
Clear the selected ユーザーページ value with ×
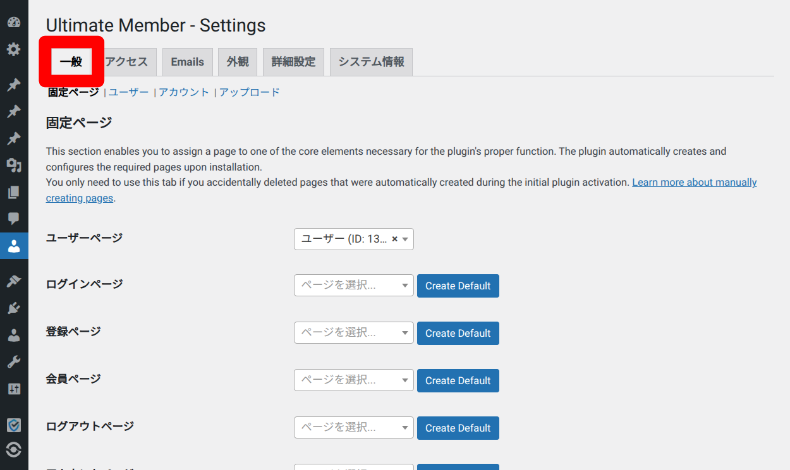point(394,239)
